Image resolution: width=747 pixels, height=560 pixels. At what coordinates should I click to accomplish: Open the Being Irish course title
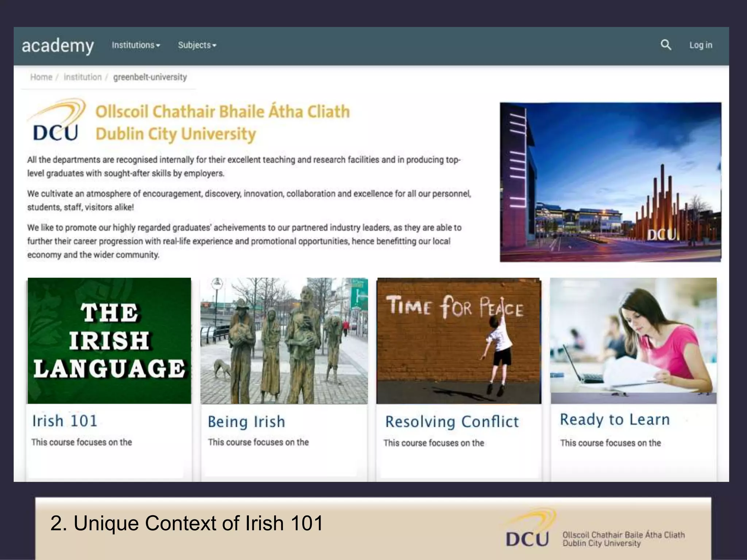(x=246, y=422)
